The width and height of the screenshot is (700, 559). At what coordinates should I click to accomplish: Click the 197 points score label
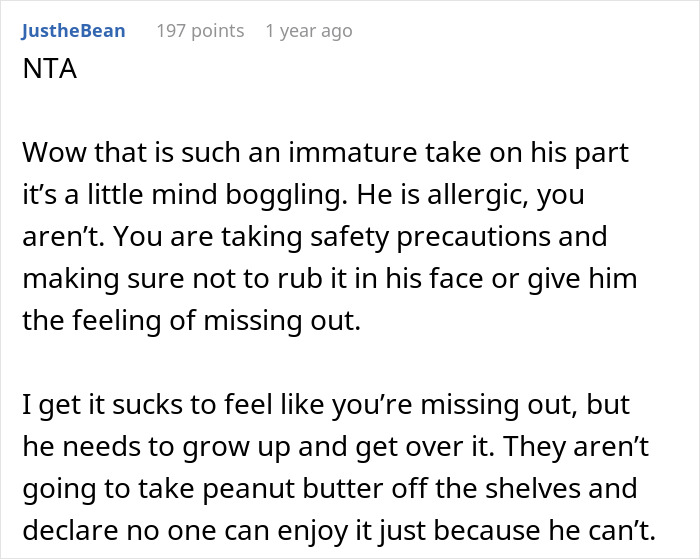pos(200,31)
